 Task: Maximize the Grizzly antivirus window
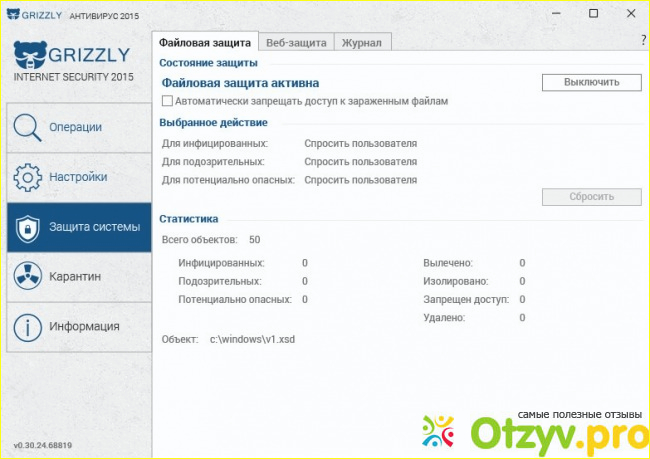593,14
